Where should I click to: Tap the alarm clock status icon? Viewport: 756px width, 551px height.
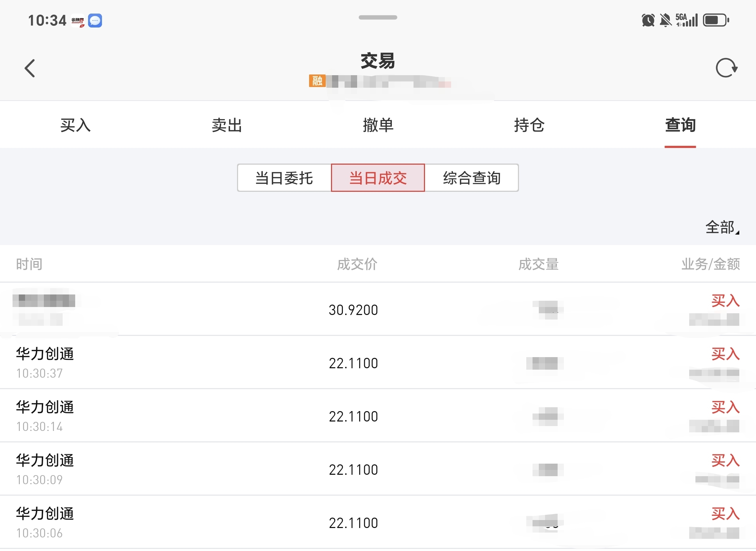point(648,20)
